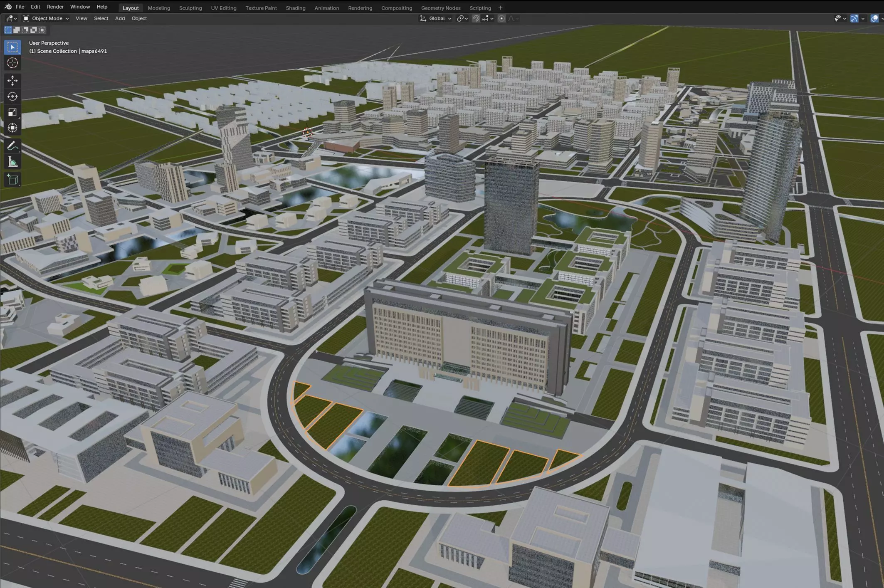884x588 pixels.
Task: Toggle viewport gizmos display
Action: click(x=854, y=18)
